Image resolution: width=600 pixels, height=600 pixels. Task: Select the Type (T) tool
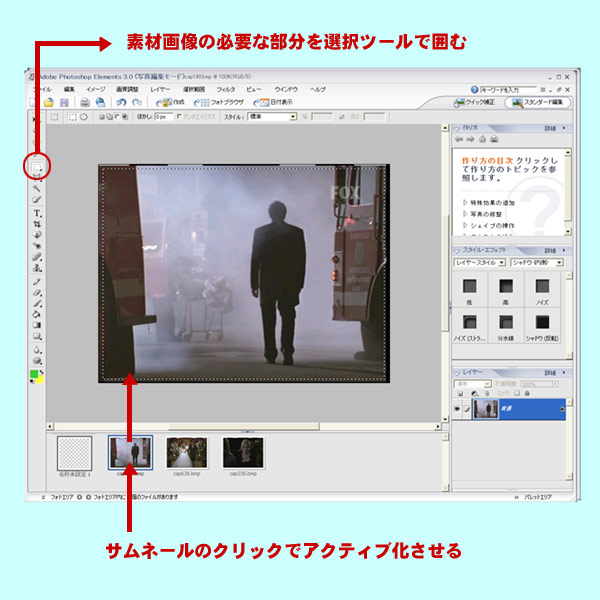pos(37,213)
